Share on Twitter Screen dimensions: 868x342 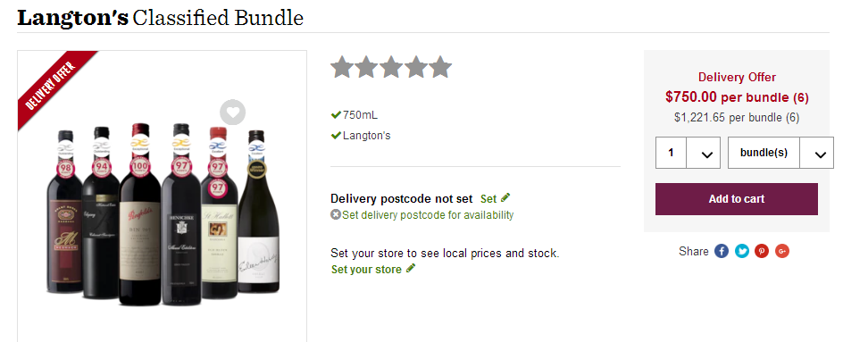pyautogui.click(x=742, y=251)
